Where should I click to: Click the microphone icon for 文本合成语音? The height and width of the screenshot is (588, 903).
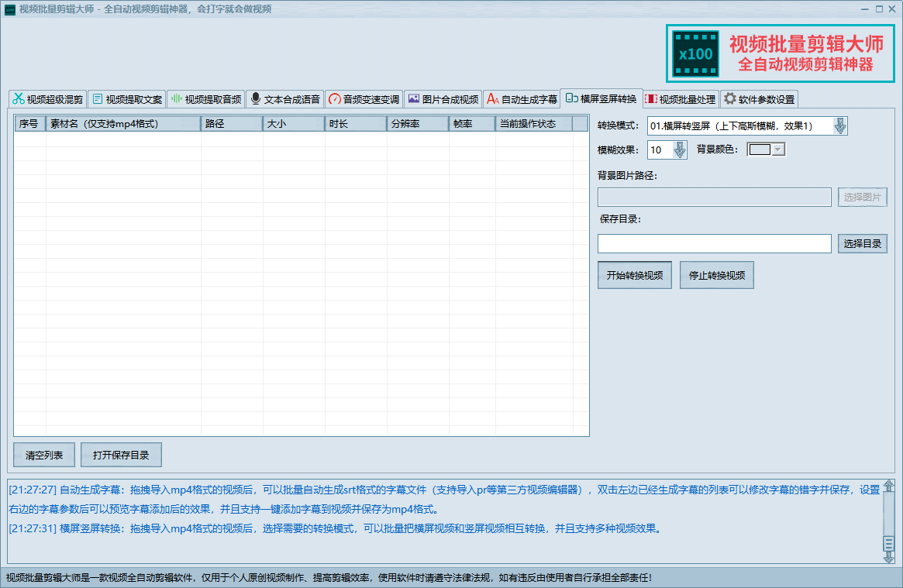tap(256, 99)
